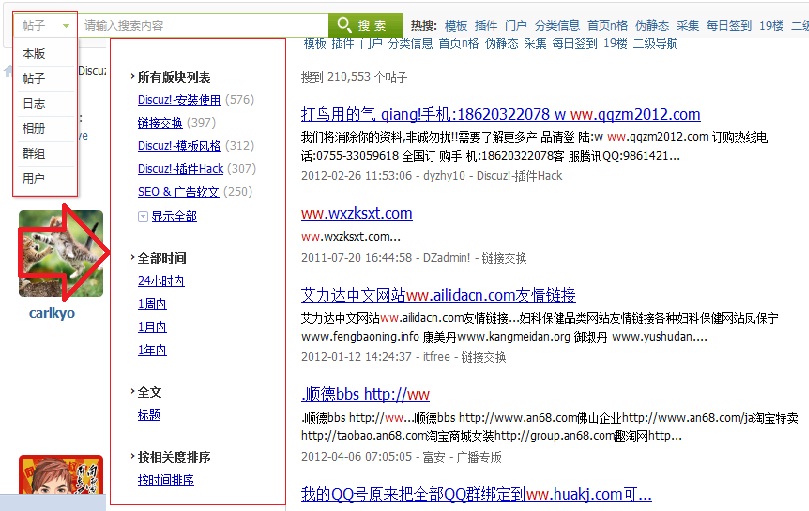Image resolution: width=809 pixels, height=511 pixels.
Task: Filter by Discuz!-插件Hack forum
Action: tap(181, 169)
